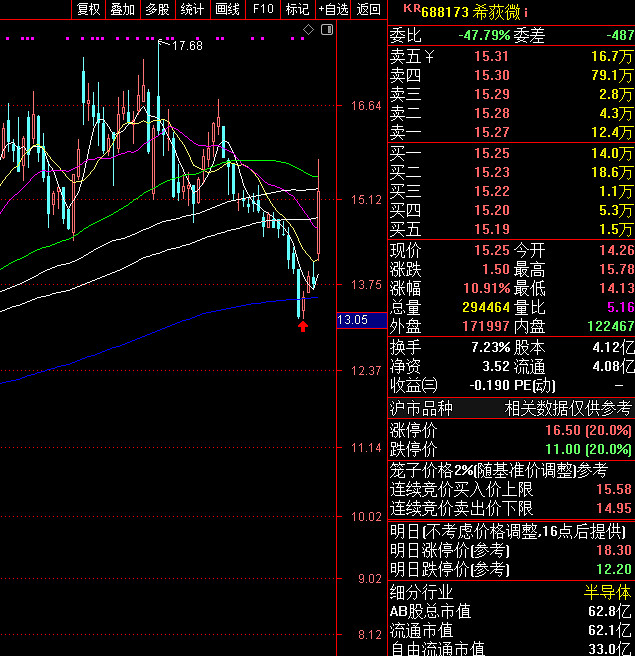This screenshot has width=635, height=656.
Task: Select the 卖一 ask price 15.27
Action: [491, 132]
